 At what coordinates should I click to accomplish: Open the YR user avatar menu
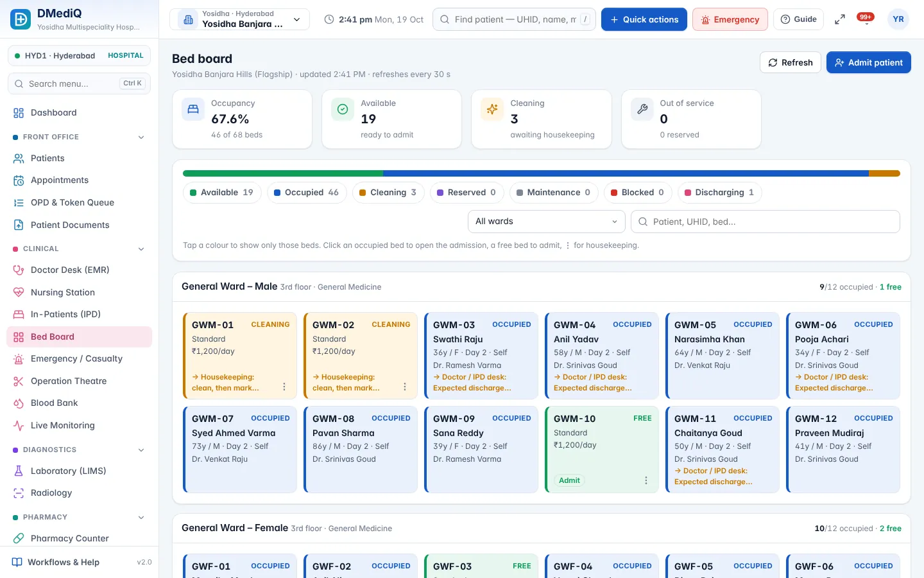pos(898,19)
